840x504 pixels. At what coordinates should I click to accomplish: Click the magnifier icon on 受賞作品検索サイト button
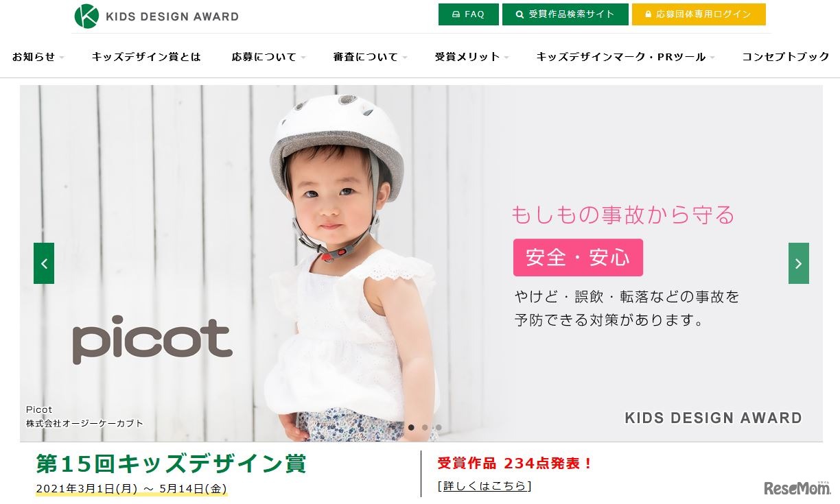pos(520,14)
